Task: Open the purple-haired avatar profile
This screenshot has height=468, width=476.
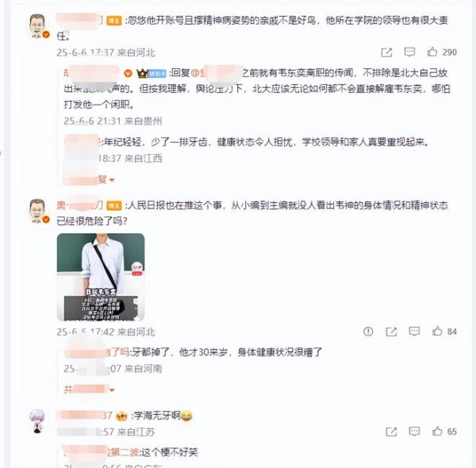Action: click(37, 420)
